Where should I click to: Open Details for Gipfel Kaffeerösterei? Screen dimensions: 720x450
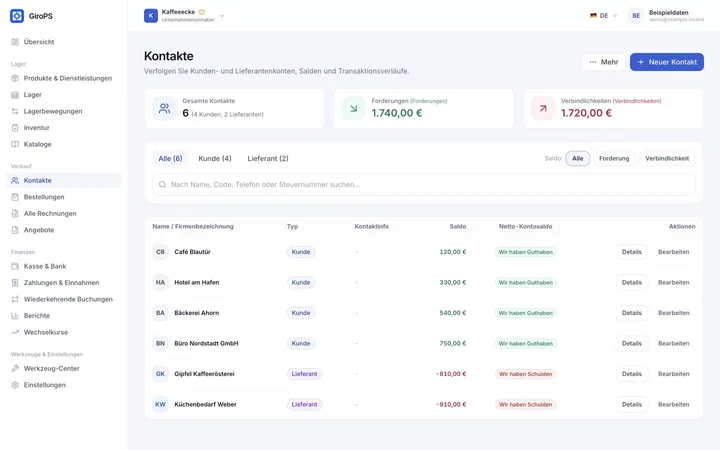[x=631, y=374]
